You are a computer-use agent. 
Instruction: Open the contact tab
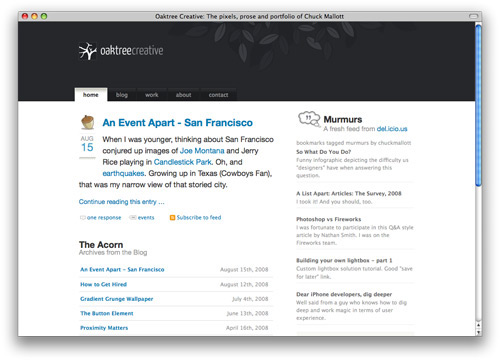point(218,95)
